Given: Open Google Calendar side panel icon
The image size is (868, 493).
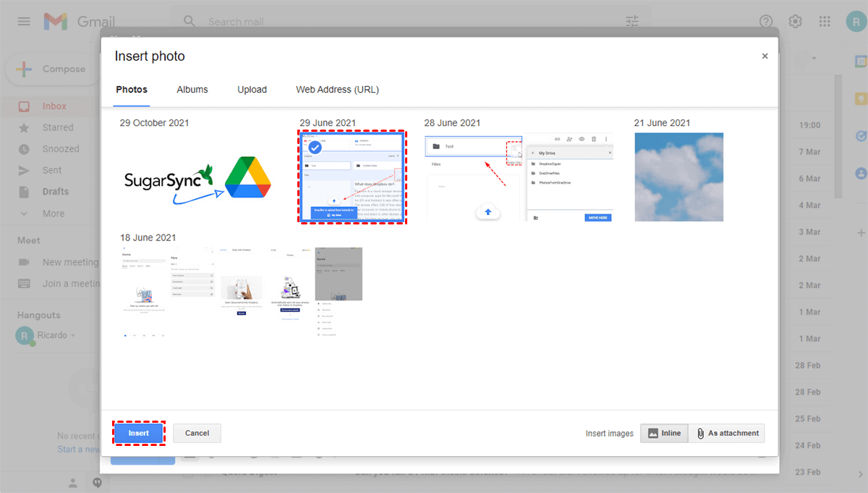Looking at the screenshot, I should (861, 62).
